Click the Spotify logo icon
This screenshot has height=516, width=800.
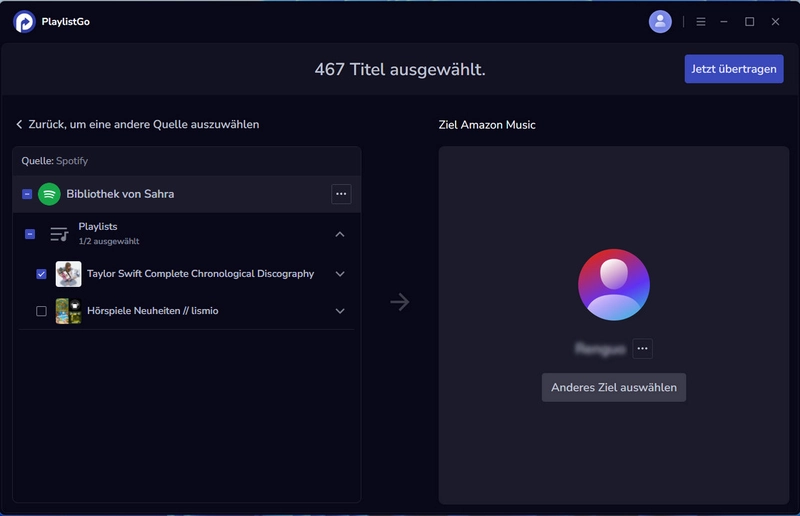coord(49,194)
